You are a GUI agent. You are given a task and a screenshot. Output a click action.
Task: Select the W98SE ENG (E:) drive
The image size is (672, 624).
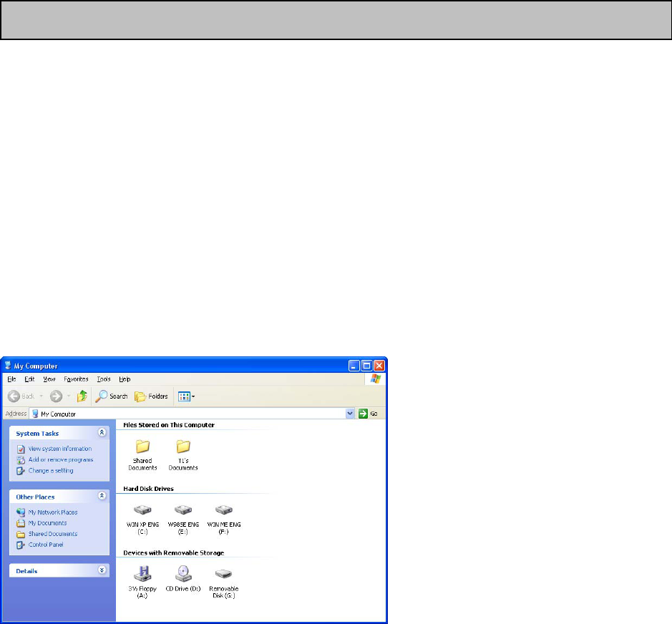pyautogui.click(x=183, y=520)
